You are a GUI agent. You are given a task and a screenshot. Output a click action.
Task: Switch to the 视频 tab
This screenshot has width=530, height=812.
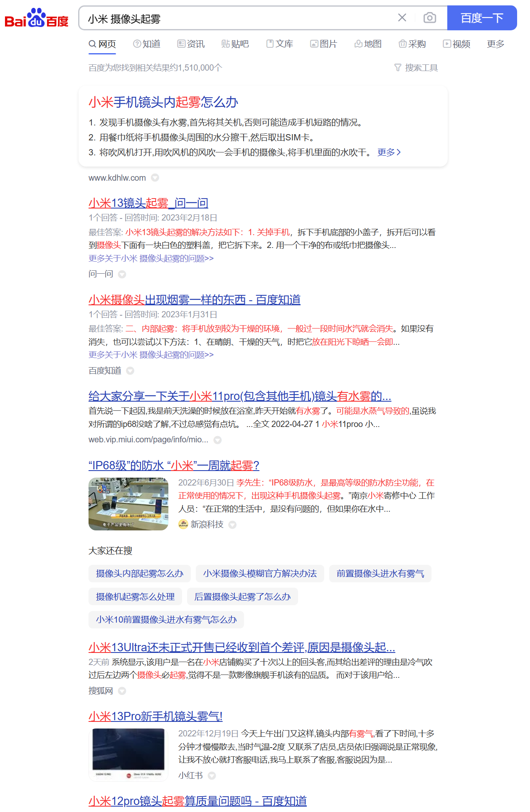456,44
